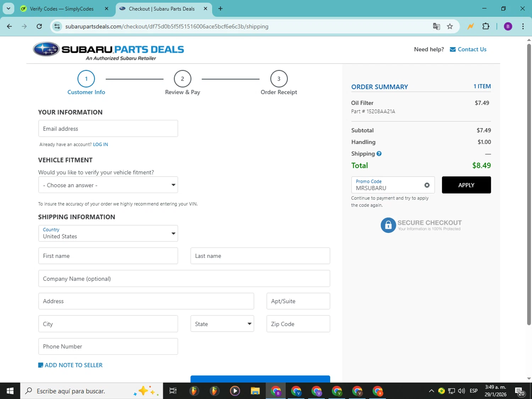Open the Contact Us link
This screenshot has width=532, height=399.
tap(472, 49)
